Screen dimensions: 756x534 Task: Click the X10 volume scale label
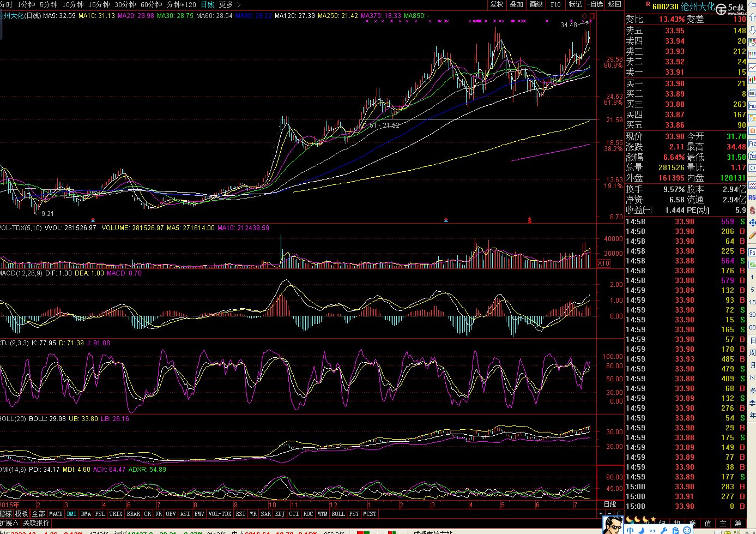[603, 263]
